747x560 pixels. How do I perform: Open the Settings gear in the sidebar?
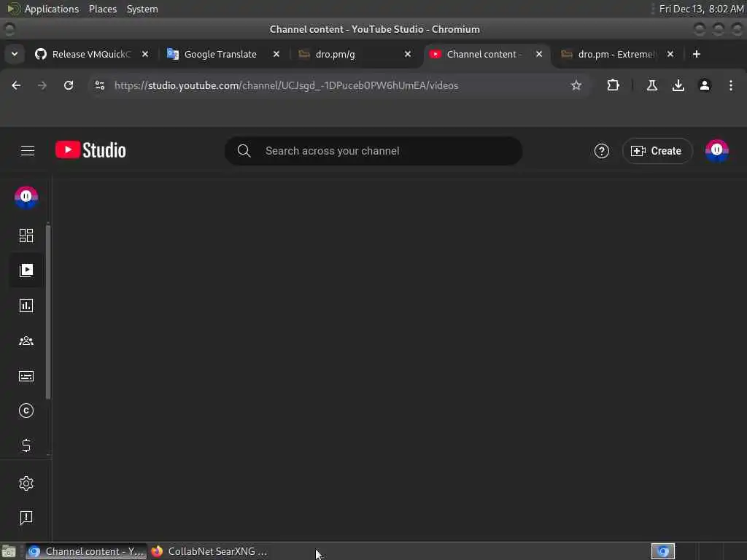pyautogui.click(x=26, y=483)
